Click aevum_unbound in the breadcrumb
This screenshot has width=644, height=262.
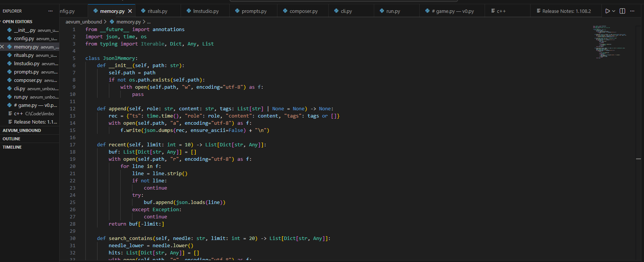[83, 22]
